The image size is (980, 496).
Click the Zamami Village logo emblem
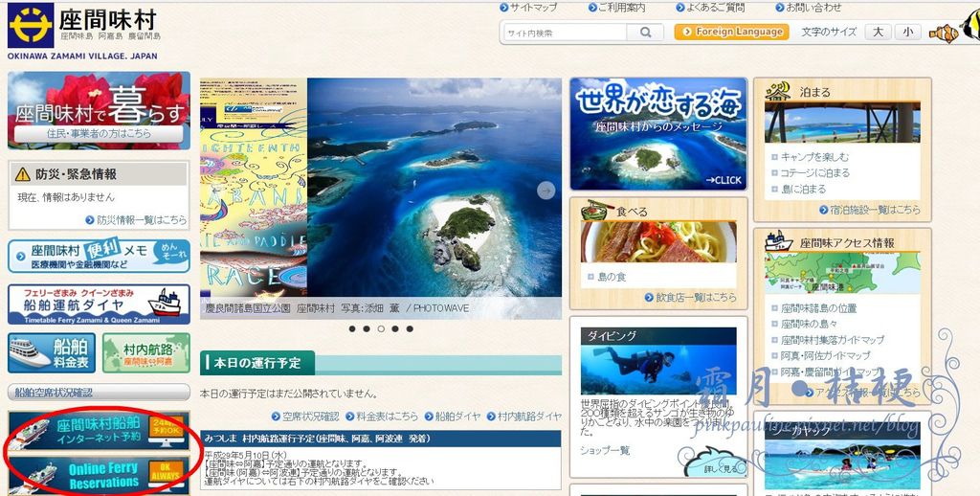(x=31, y=25)
